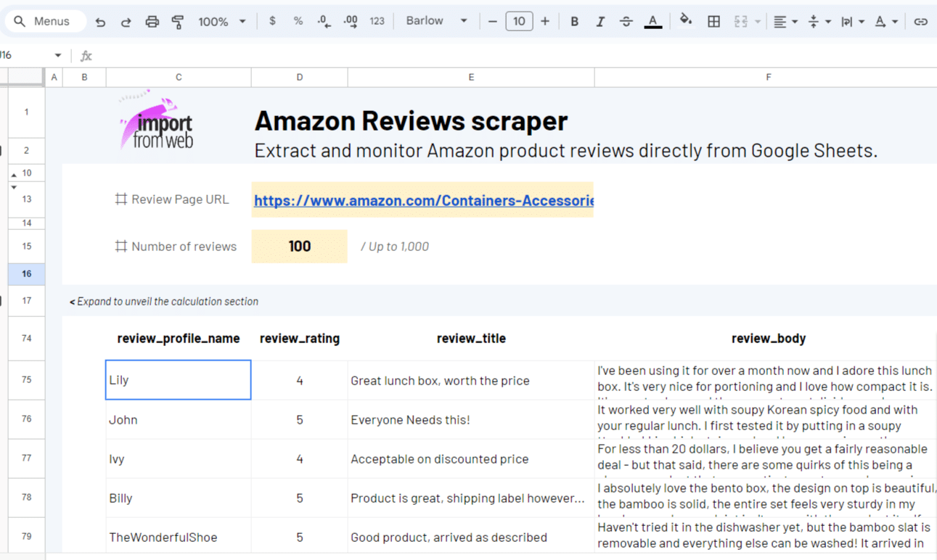Viewport: 937px width, 560px height.
Task: Click the Undo arrow icon
Action: click(100, 22)
